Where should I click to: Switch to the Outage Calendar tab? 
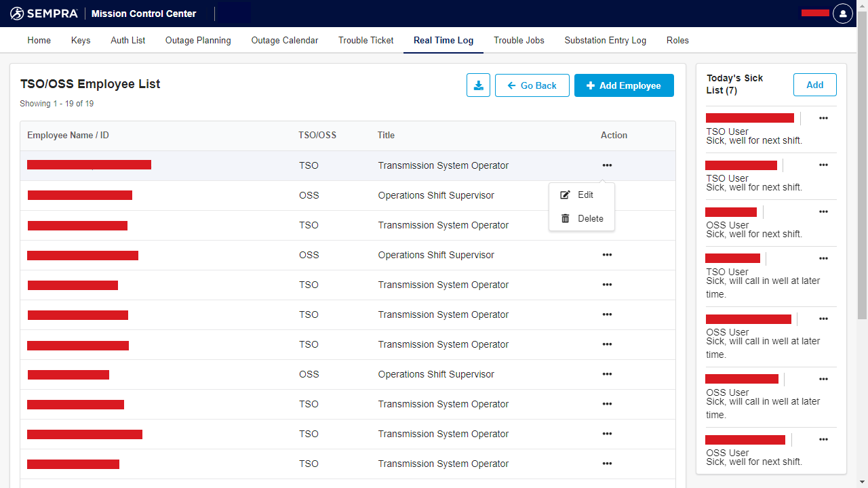(284, 40)
